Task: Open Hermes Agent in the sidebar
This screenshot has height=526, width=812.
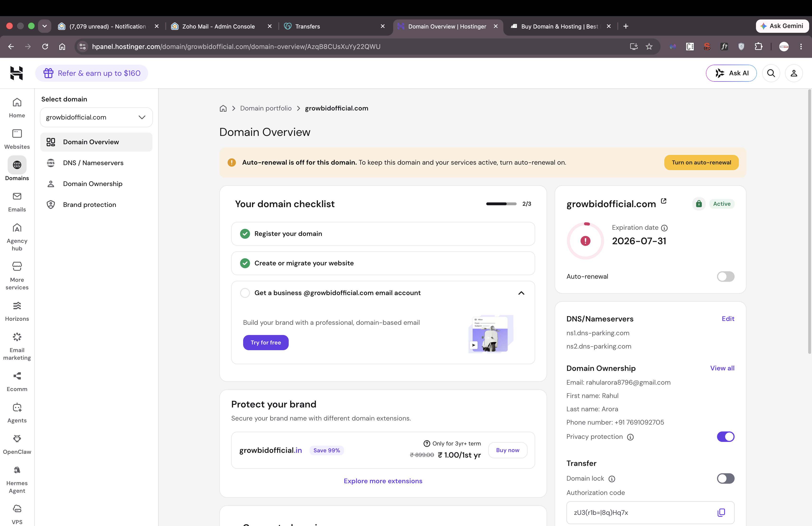Action: click(17, 480)
